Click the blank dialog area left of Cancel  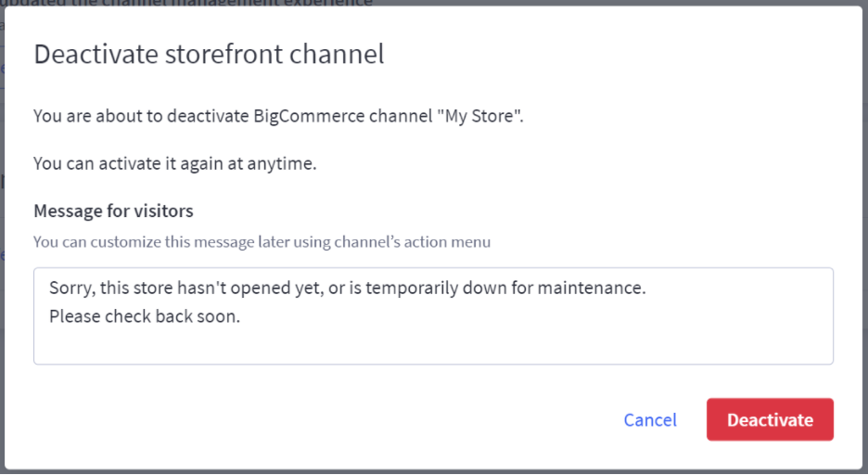coord(325,420)
